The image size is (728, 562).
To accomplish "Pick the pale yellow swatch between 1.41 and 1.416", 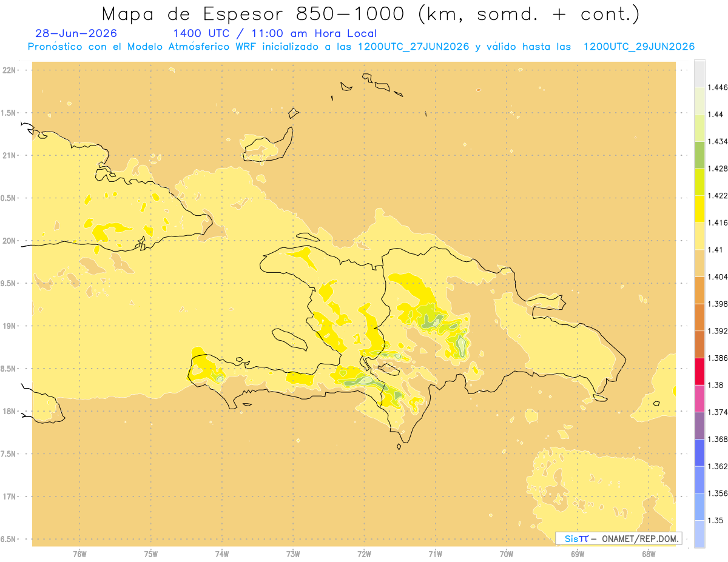I will (x=699, y=236).
